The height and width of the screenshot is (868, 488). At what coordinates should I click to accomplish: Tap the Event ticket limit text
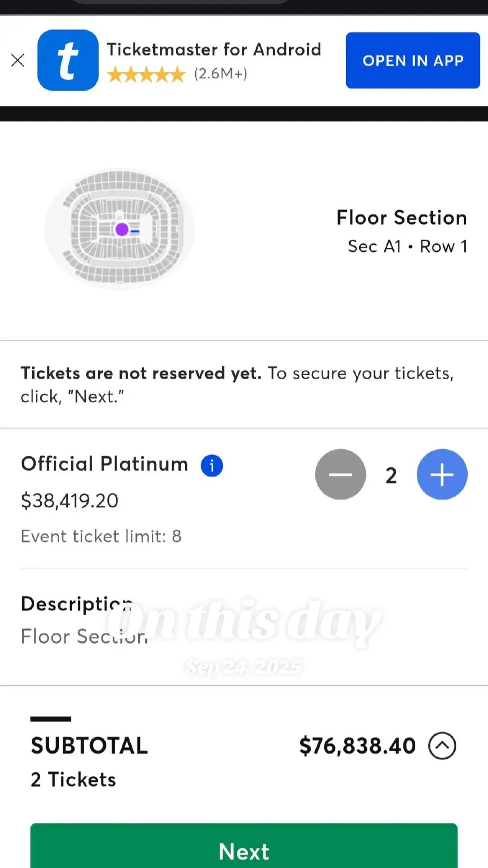101,536
